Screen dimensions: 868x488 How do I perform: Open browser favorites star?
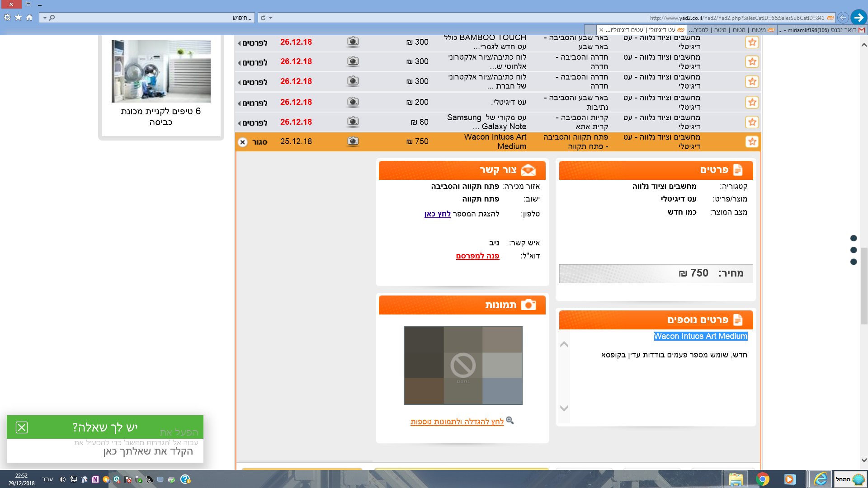18,18
